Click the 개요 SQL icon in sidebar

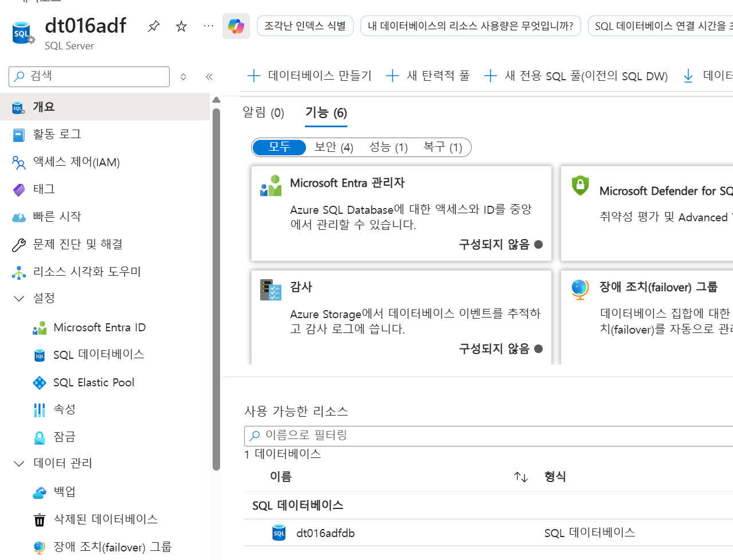pos(19,107)
